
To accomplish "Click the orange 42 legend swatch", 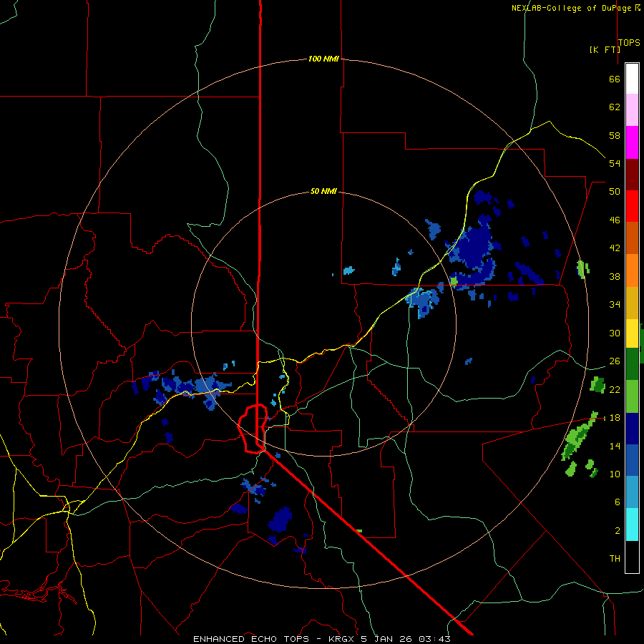I will click(x=632, y=270).
